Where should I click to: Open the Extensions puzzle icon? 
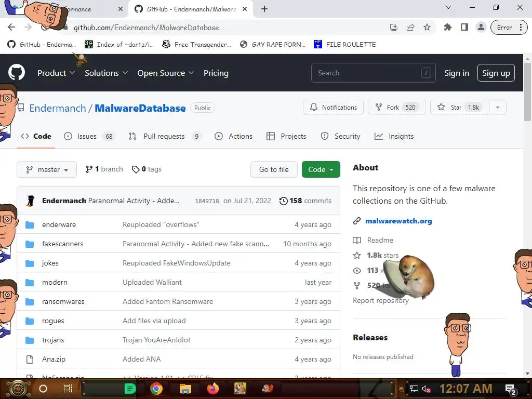click(x=447, y=28)
